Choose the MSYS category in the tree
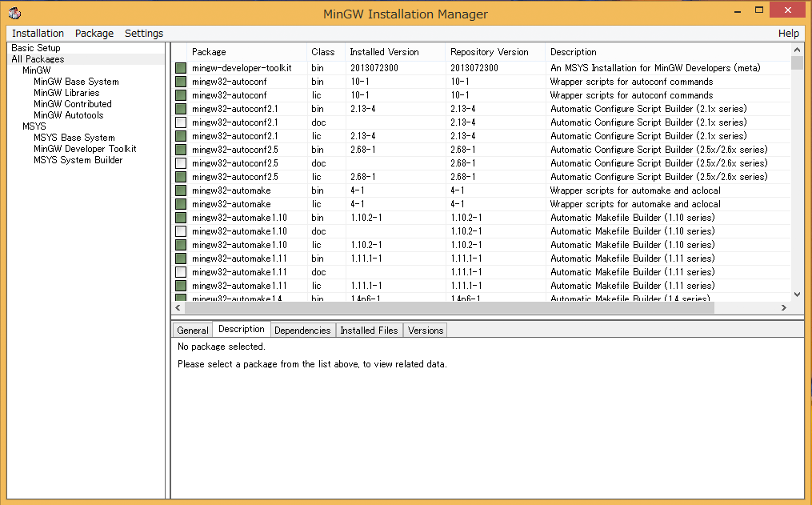This screenshot has height=505, width=812. pyautogui.click(x=34, y=126)
